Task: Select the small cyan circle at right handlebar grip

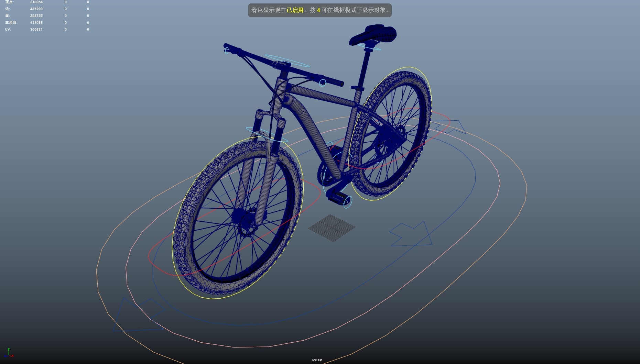Action: 322,83
